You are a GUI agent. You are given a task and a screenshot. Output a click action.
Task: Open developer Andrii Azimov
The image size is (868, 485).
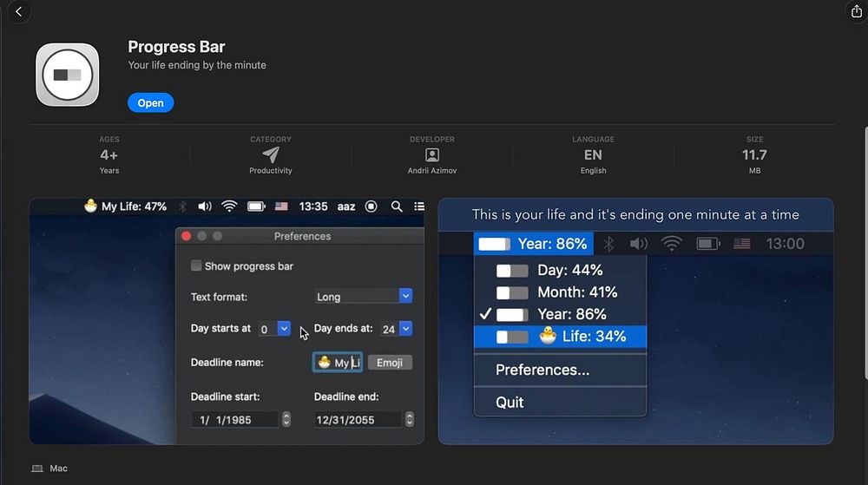(x=432, y=170)
